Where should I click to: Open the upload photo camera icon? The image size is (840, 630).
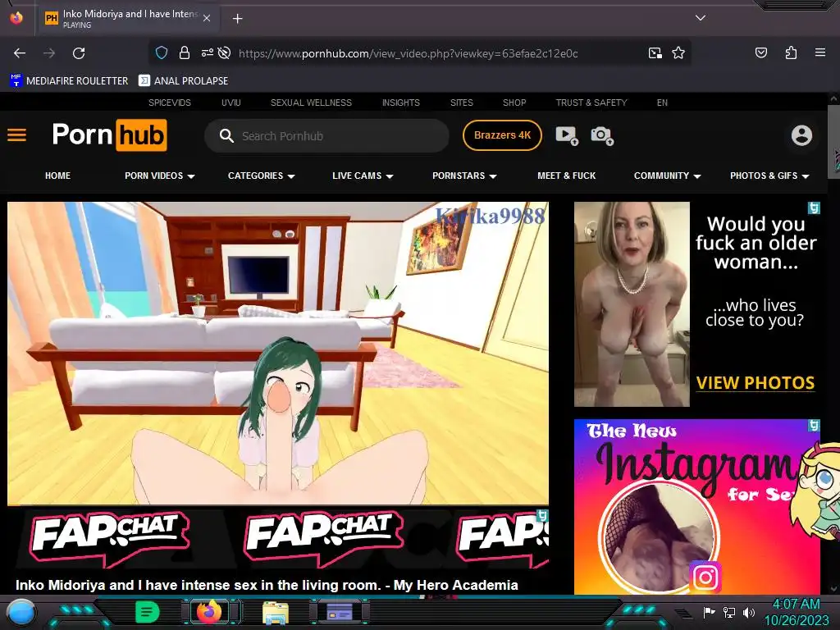(x=602, y=135)
